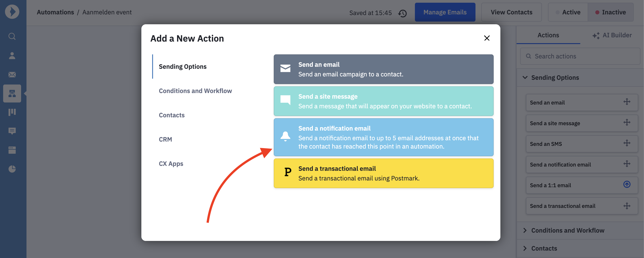Select CX Apps category in dialog
Viewport: 644px width, 258px height.
coord(171,164)
